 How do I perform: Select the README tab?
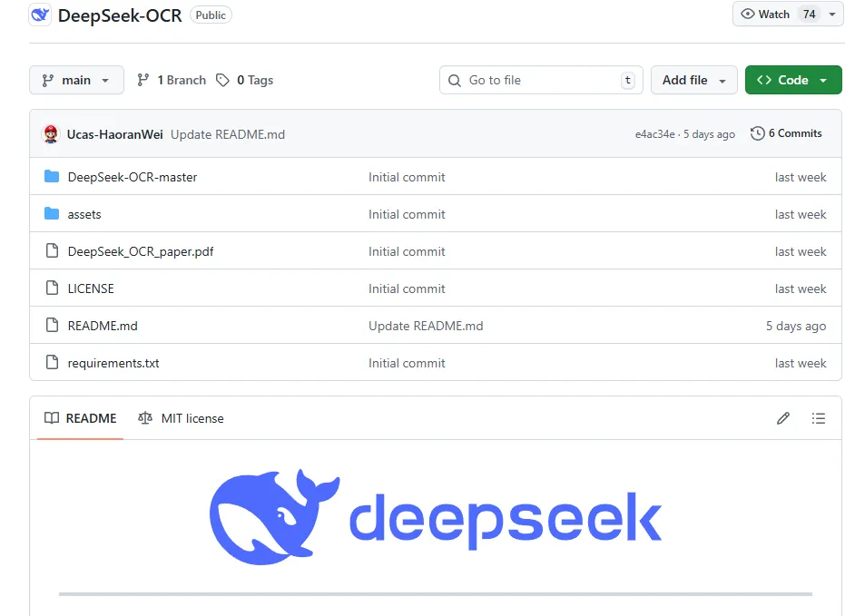pyautogui.click(x=80, y=418)
